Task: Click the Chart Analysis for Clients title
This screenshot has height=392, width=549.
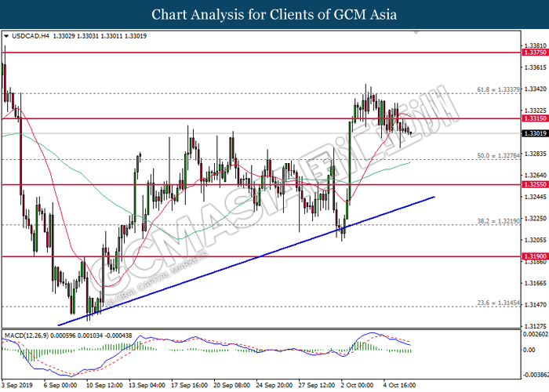Action: pyautogui.click(x=274, y=15)
